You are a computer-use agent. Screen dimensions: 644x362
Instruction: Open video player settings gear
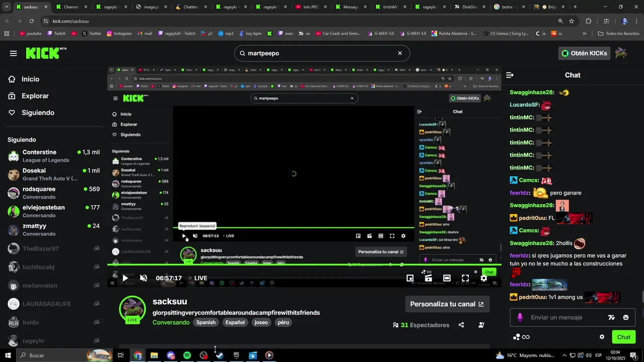pyautogui.click(x=484, y=278)
